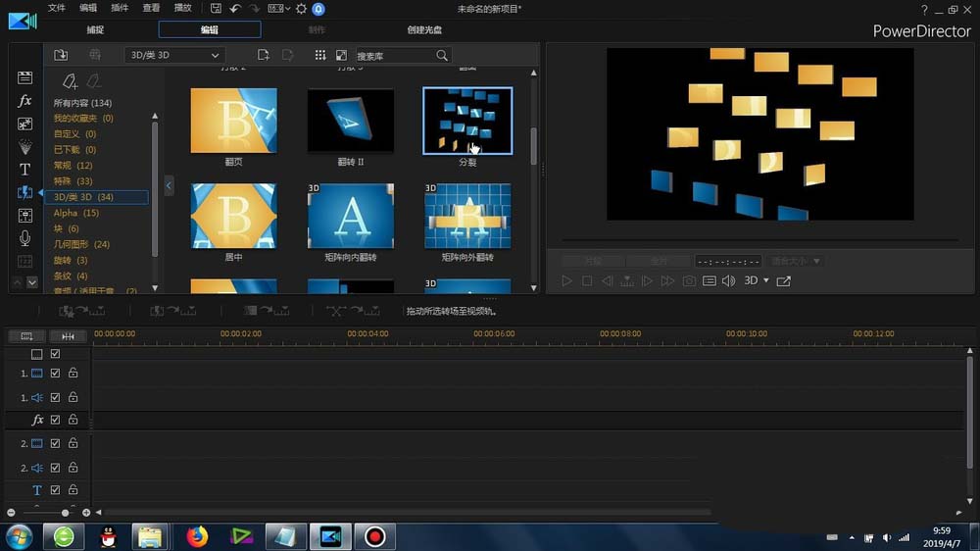980x551 pixels.
Task: Click the preview volume speaker icon
Action: (729, 280)
